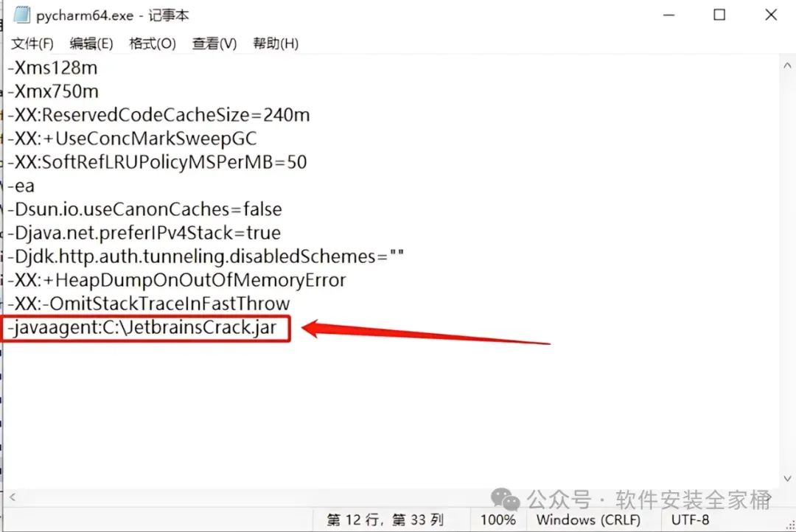Open the 查看(V) menu

tap(214, 43)
